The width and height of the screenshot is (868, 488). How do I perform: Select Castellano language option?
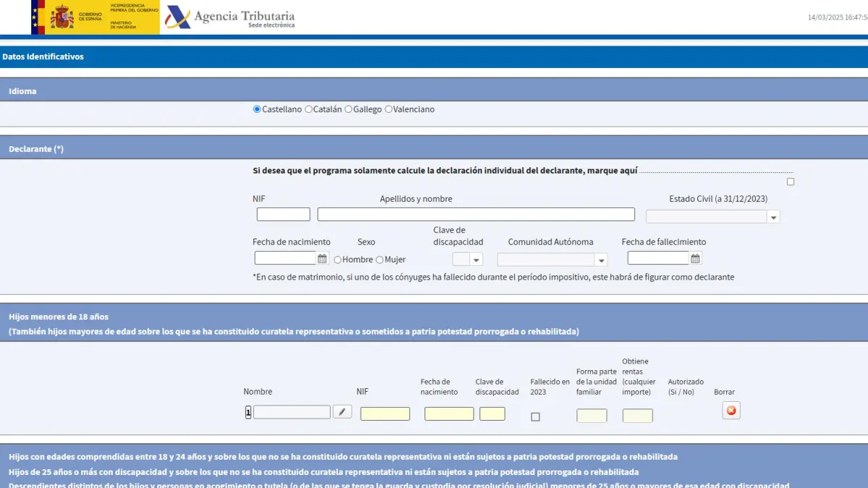(257, 110)
